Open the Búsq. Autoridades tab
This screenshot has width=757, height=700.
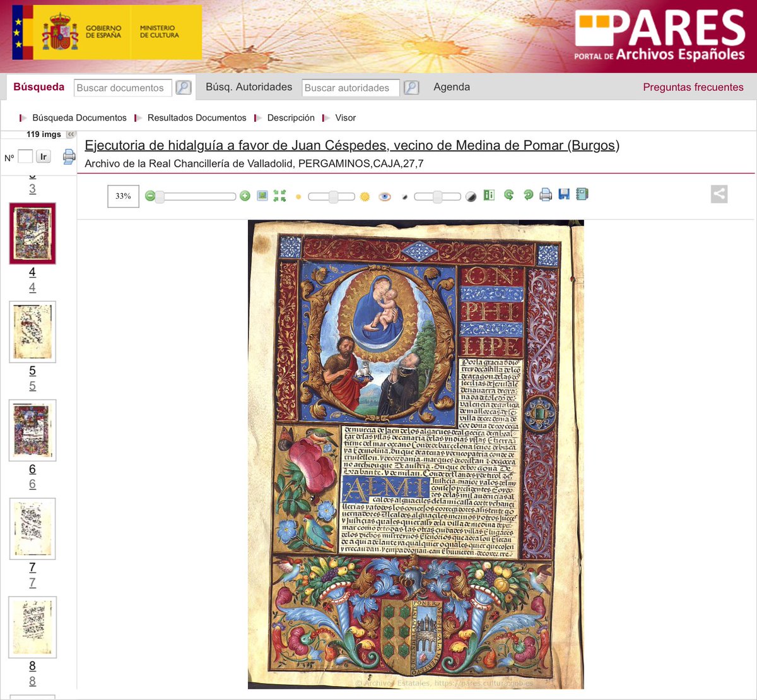pyautogui.click(x=249, y=87)
